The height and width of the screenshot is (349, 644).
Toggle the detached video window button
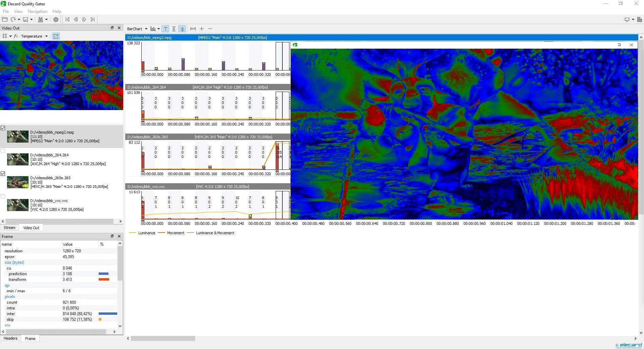click(x=56, y=36)
